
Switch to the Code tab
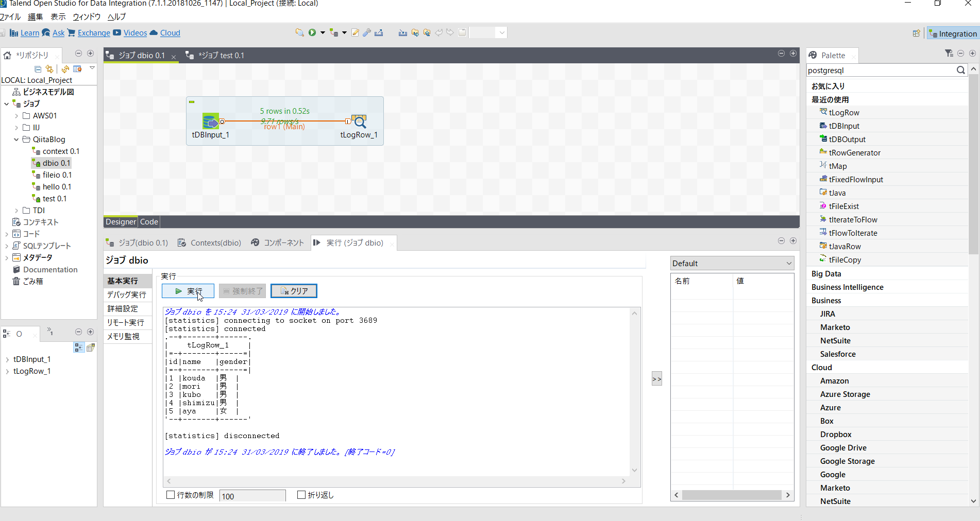click(149, 222)
